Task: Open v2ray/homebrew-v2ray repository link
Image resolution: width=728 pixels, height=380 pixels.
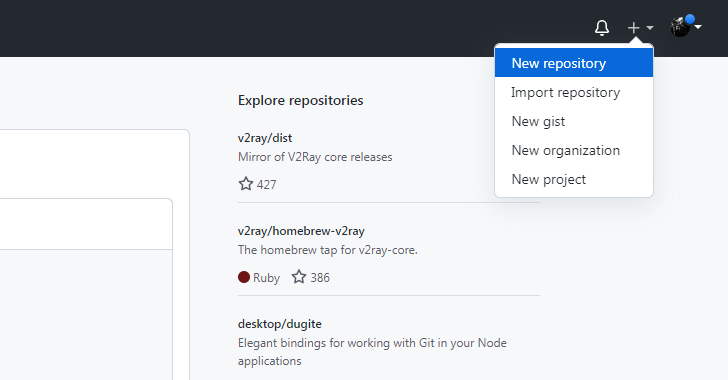Action: pyautogui.click(x=301, y=231)
